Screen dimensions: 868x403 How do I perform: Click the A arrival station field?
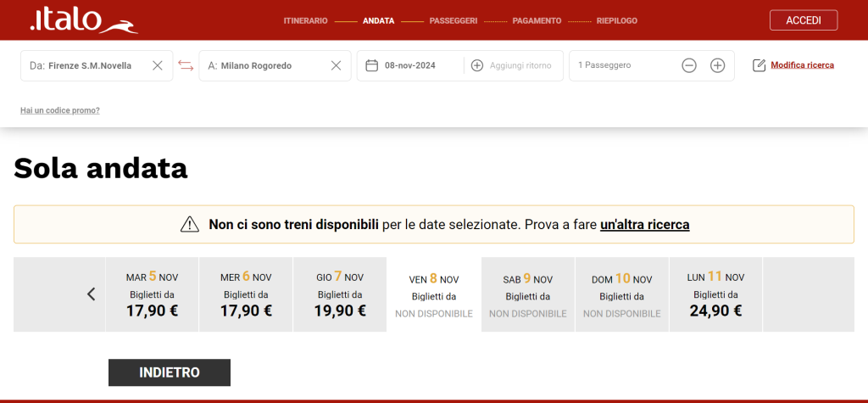(x=275, y=65)
